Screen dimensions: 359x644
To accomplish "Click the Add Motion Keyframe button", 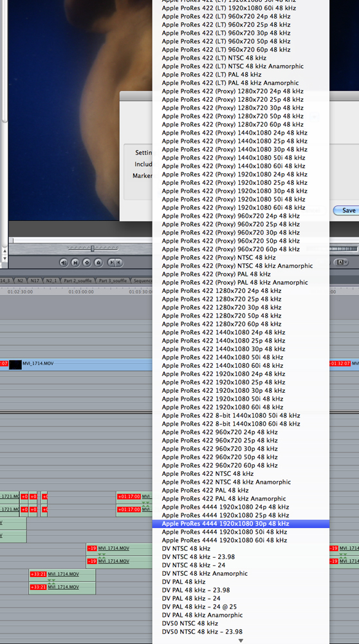I will click(x=87, y=263).
